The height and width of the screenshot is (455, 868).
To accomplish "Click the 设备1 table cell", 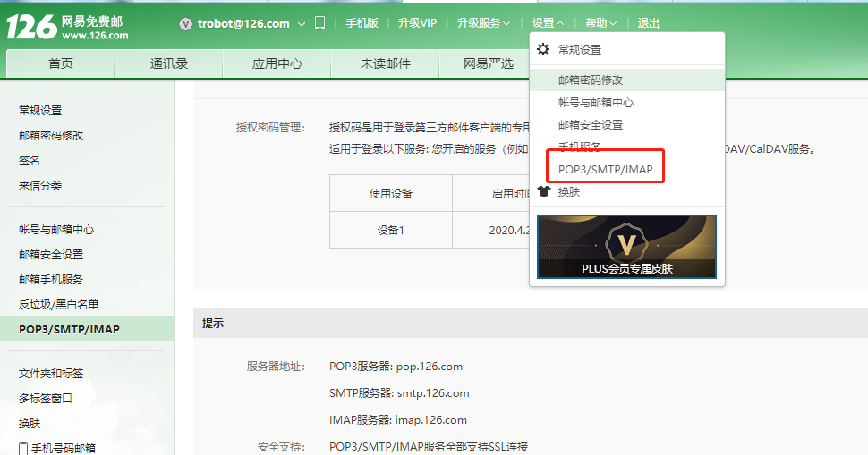I will coord(391,230).
